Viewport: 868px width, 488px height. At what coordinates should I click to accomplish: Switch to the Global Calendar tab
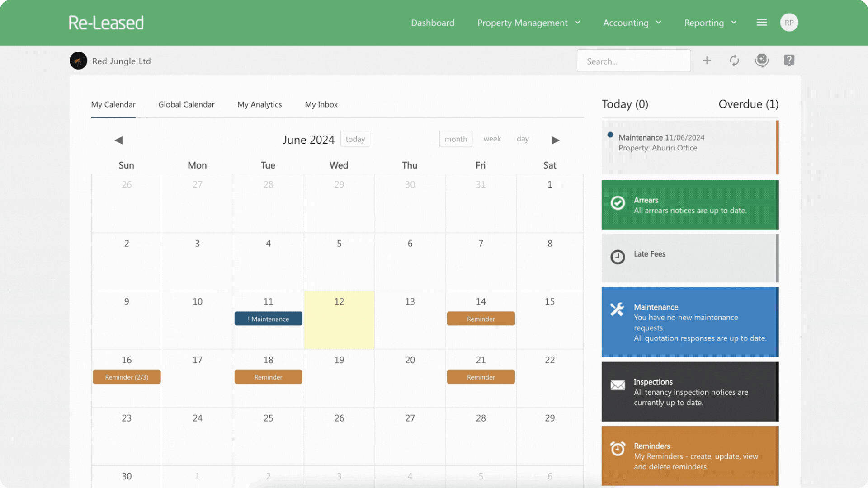(186, 104)
